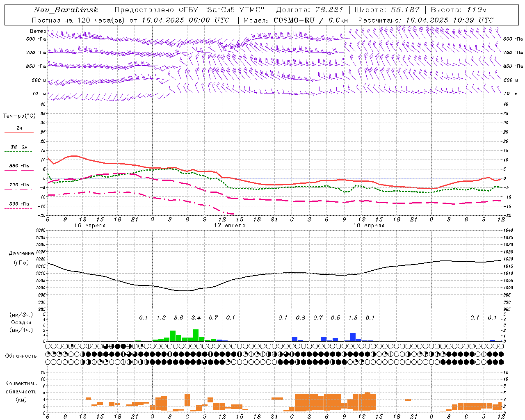The width and height of the screenshot is (525, 420).
Task: Click the 3-hour precipitation value 0.8
Action: pos(301,318)
